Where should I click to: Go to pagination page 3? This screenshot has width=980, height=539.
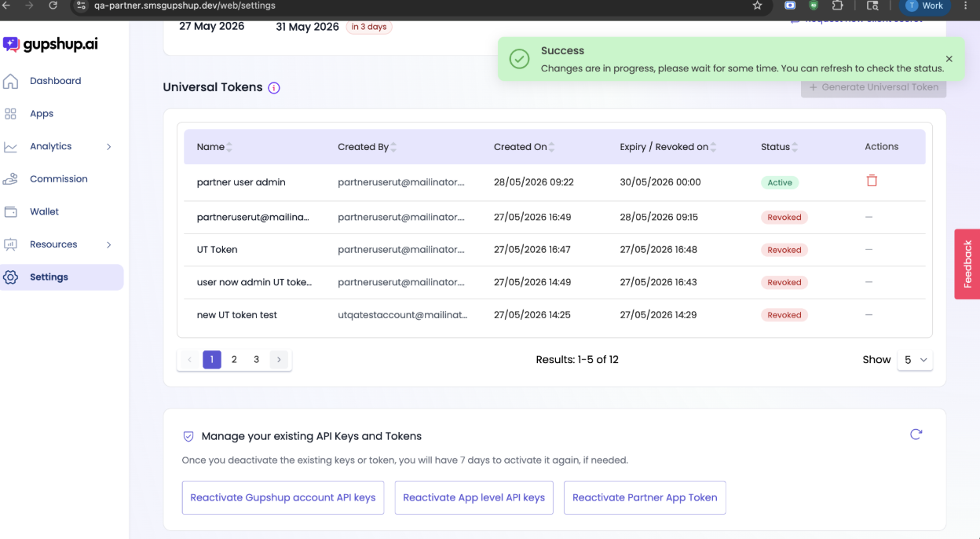(x=256, y=360)
